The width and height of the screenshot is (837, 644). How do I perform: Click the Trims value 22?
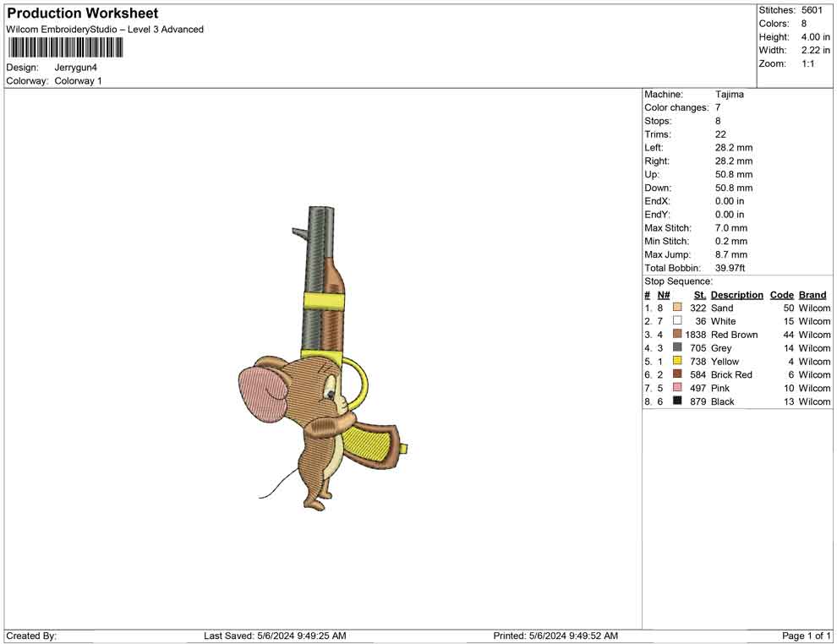pyautogui.click(x=720, y=134)
